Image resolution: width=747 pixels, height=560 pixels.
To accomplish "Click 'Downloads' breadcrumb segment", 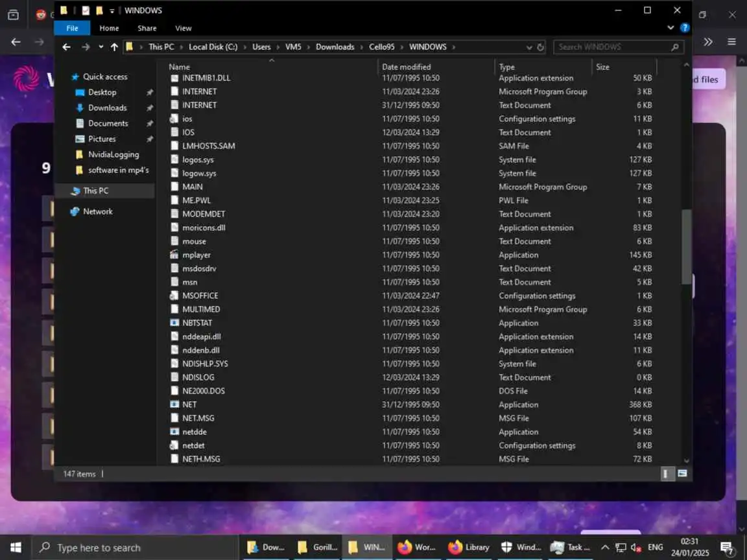I will 335,47.
